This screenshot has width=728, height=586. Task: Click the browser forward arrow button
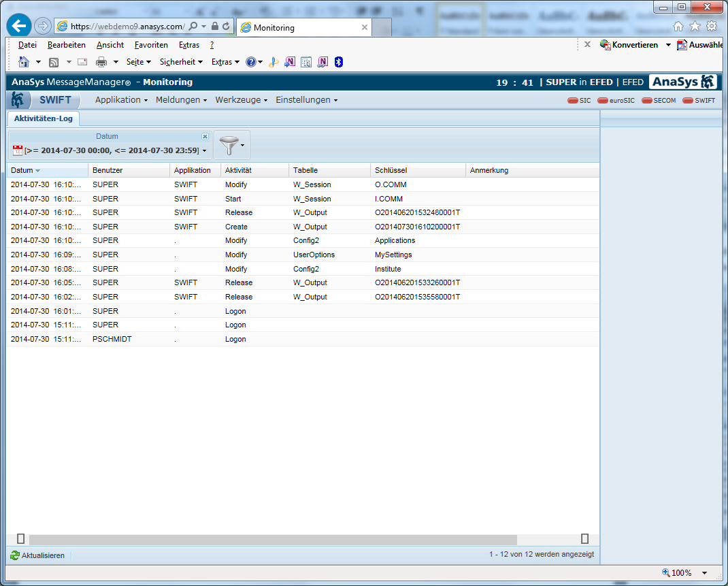pyautogui.click(x=43, y=26)
